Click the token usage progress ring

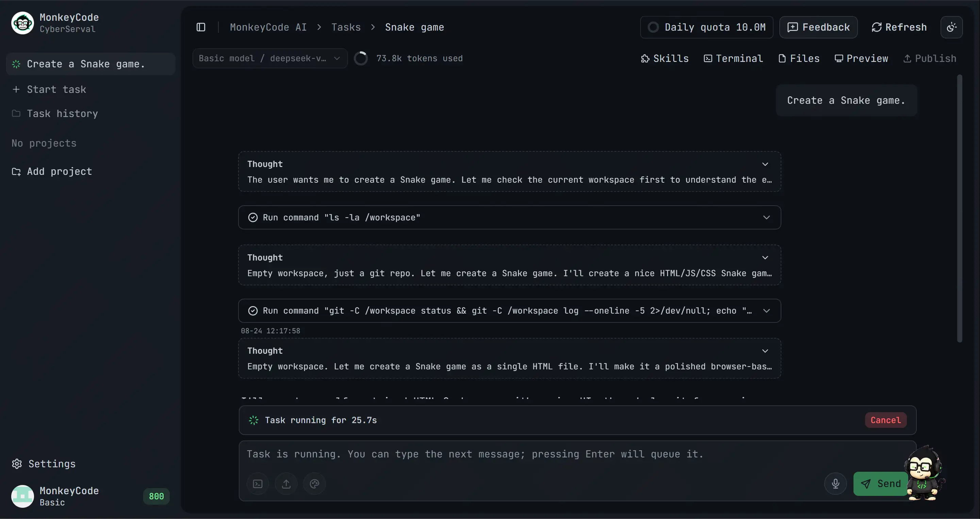pyautogui.click(x=361, y=58)
